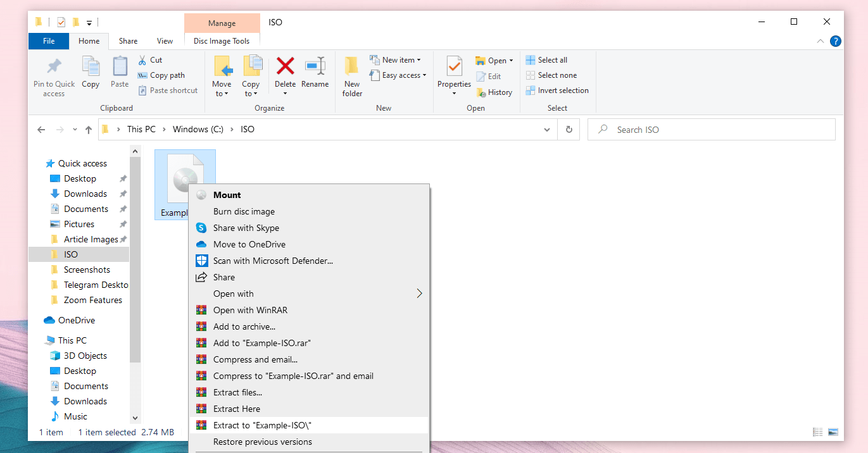Image resolution: width=868 pixels, height=453 pixels.
Task: Expand the Open with submenu
Action: pos(309,294)
